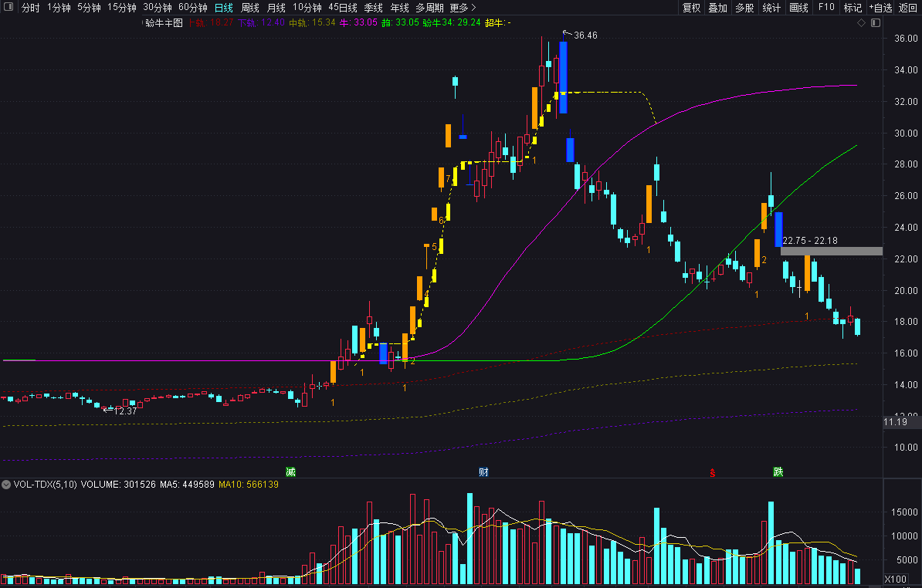This screenshot has width=922, height=588.
Task: Toggle the left sidebar panel icon
Action: point(8,7)
